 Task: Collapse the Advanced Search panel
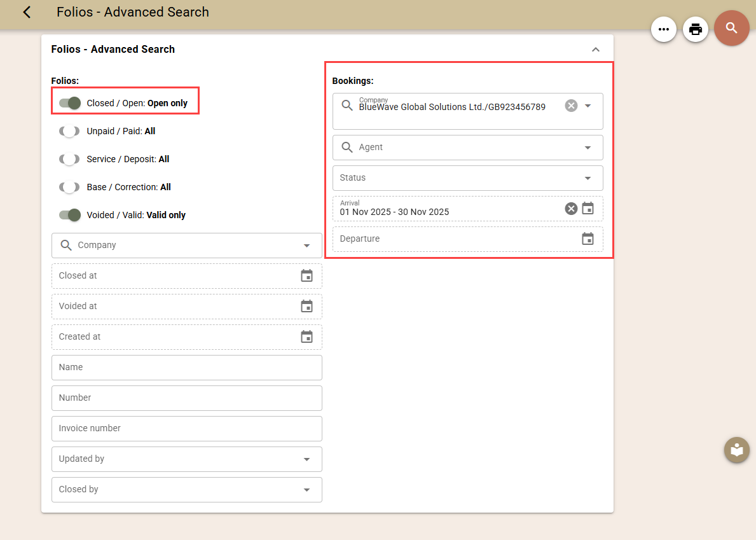pyautogui.click(x=595, y=50)
